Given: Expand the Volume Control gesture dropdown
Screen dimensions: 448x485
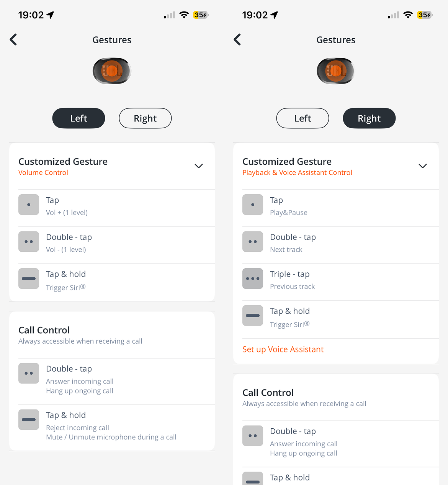Looking at the screenshot, I should coord(198,166).
